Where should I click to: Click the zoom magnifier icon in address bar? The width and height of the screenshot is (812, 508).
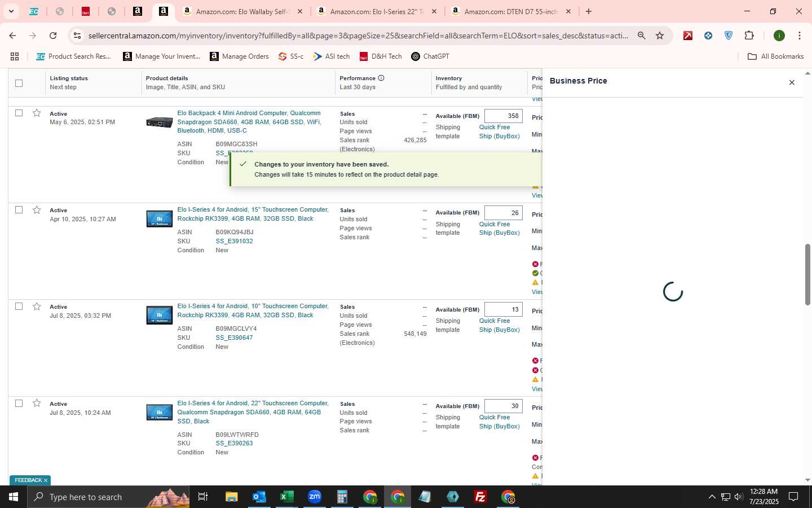click(641, 36)
